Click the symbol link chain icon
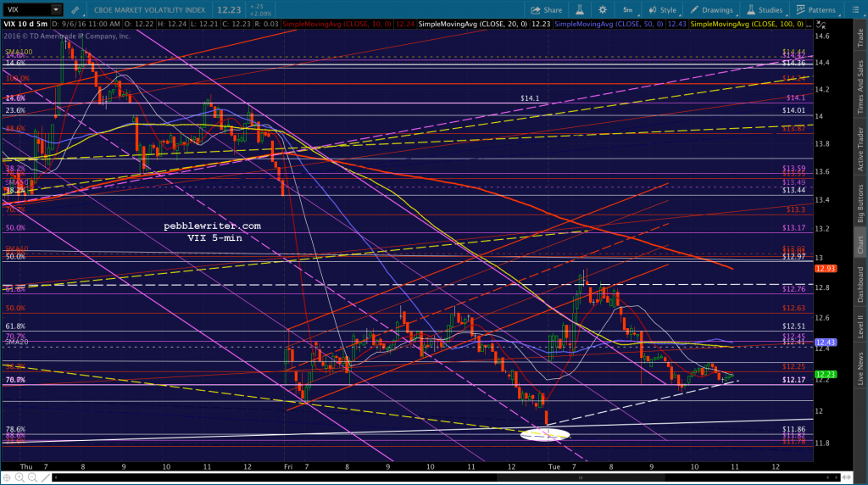 [x=75, y=10]
